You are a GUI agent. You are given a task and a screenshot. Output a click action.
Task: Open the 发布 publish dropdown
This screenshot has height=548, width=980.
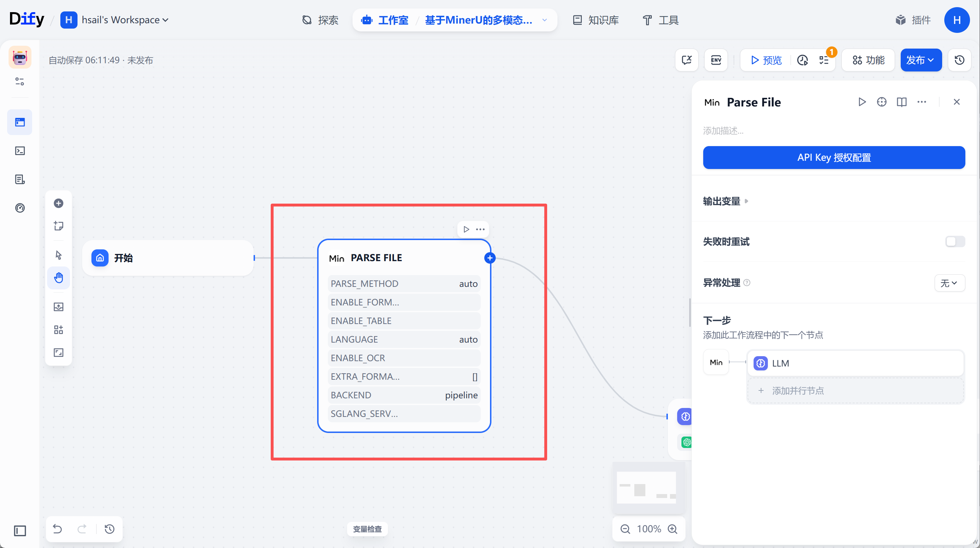[921, 60]
